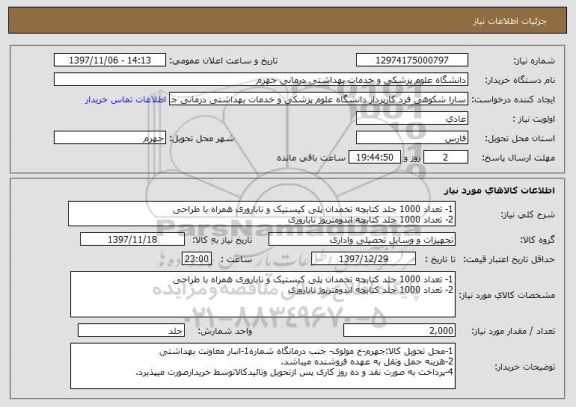Viewport: 576px width, 407px height.
Task: Click the delivery city field جهرم
Action: pos(110,138)
